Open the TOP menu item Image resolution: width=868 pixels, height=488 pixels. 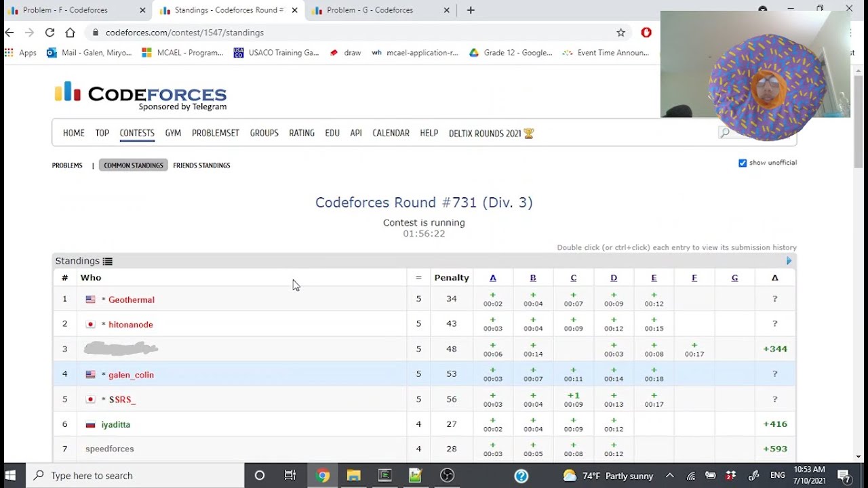[102, 133]
